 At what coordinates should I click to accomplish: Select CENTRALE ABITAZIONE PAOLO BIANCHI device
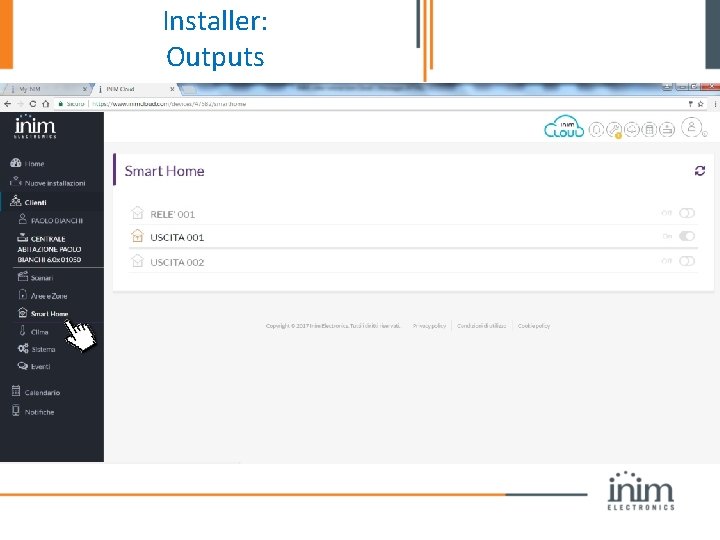point(49,249)
